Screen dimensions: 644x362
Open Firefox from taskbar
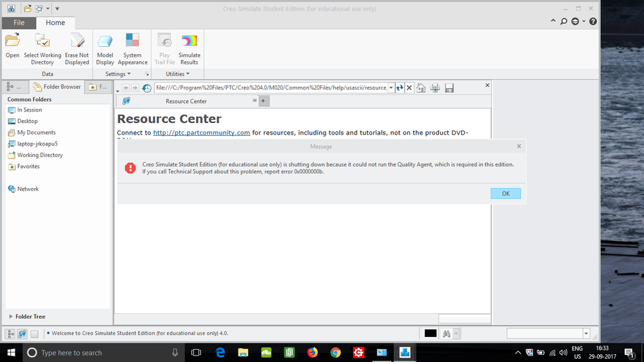coord(313,352)
